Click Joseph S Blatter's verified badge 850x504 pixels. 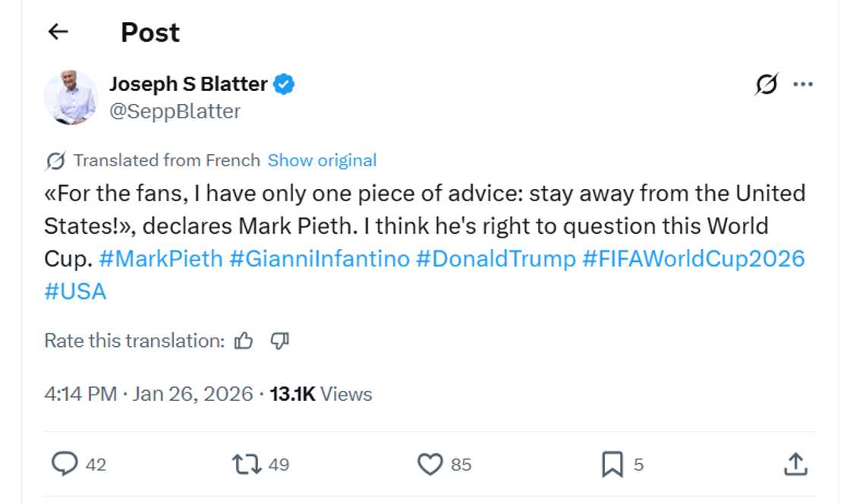coord(283,84)
